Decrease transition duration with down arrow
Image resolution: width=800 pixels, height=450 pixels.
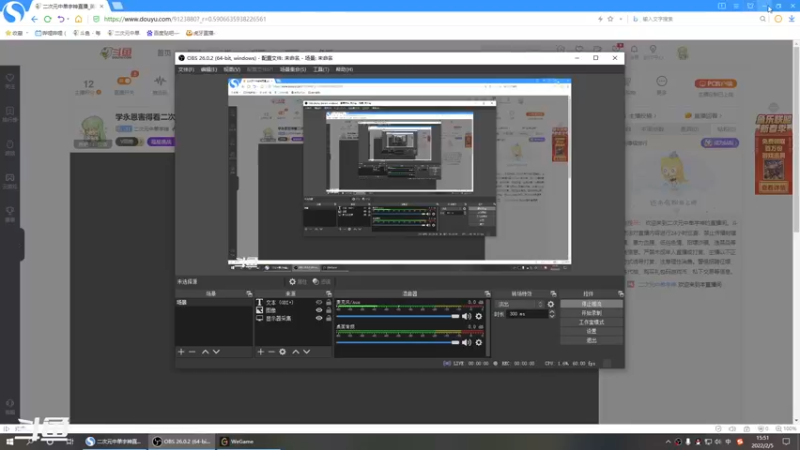click(x=552, y=316)
